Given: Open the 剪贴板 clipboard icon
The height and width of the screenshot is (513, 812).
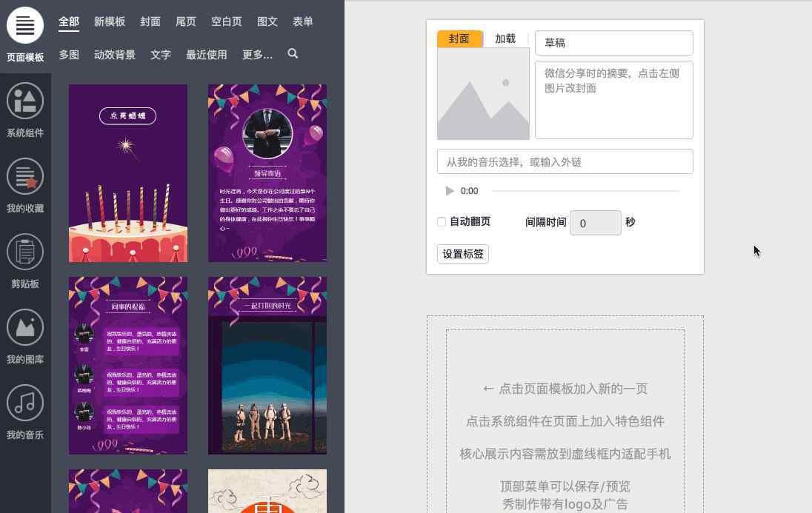Looking at the screenshot, I should 25,252.
